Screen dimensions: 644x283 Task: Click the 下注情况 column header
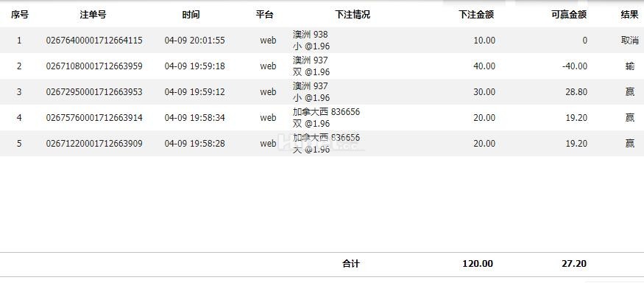353,15
